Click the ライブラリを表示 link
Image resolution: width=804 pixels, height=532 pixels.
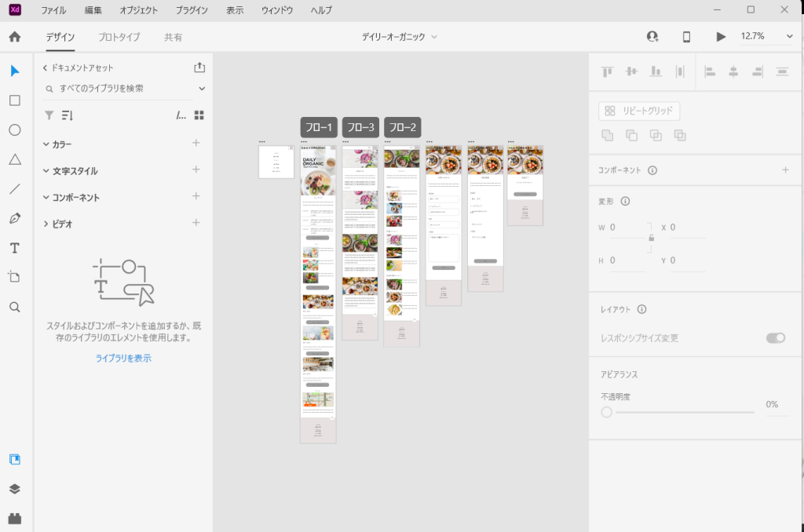(123, 358)
